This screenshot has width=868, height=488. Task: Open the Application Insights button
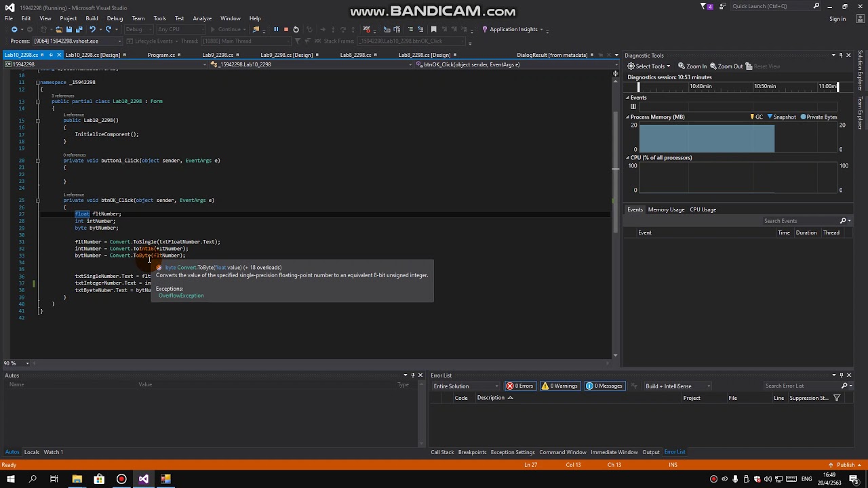pos(513,29)
